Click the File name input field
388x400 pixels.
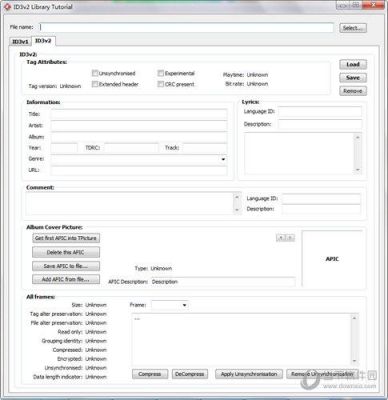tap(186, 28)
